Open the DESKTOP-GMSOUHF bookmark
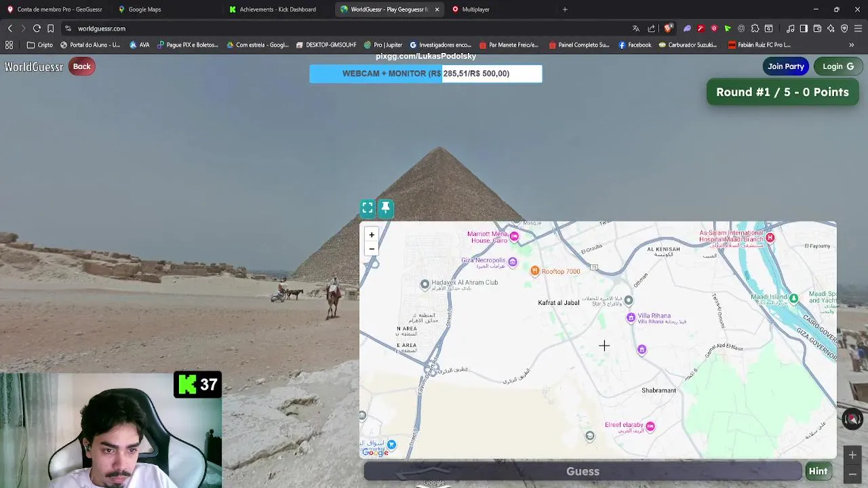Image resolution: width=868 pixels, height=488 pixels. [326, 45]
